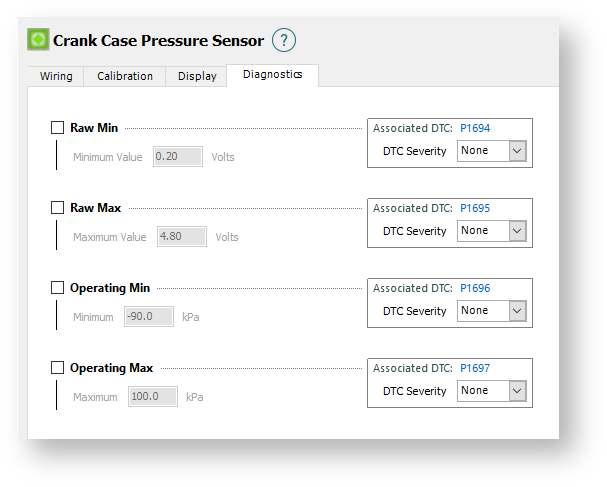The height and width of the screenshot is (487, 607).
Task: Click the green sensor icon beside title
Action: (38, 41)
